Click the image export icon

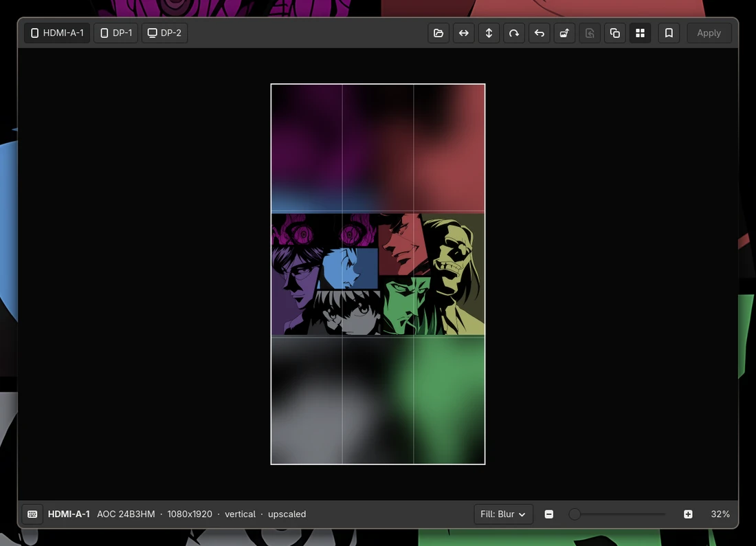tap(564, 33)
